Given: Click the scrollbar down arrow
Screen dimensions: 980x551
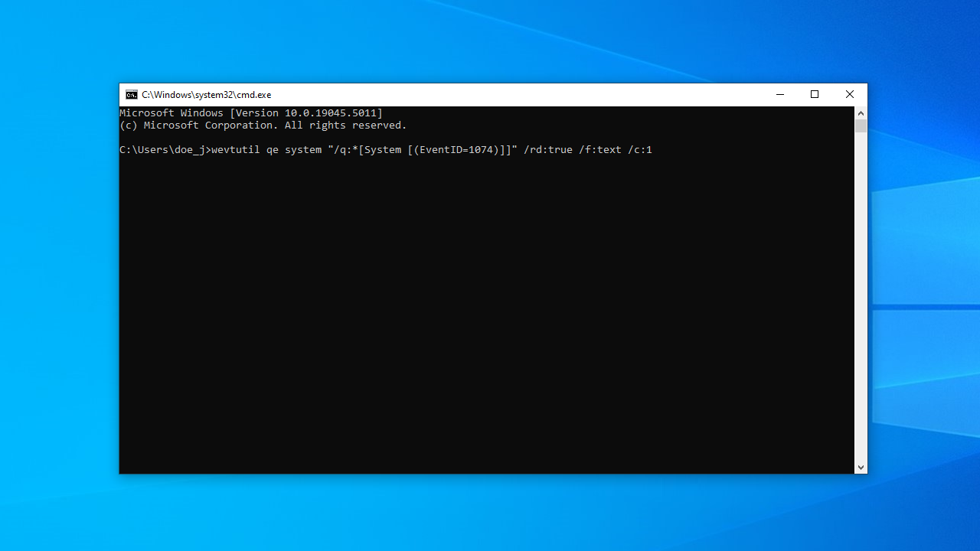Looking at the screenshot, I should 861,467.
